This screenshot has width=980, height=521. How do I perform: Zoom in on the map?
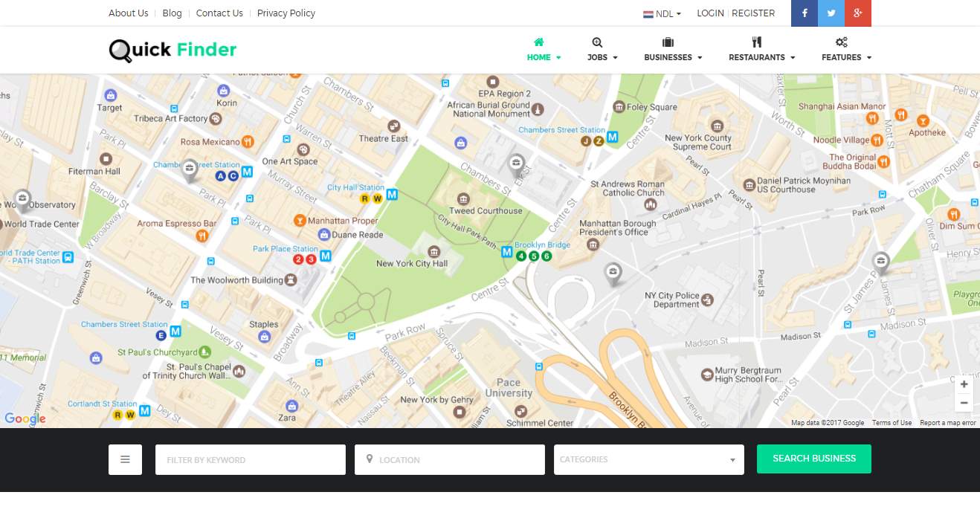pyautogui.click(x=964, y=384)
